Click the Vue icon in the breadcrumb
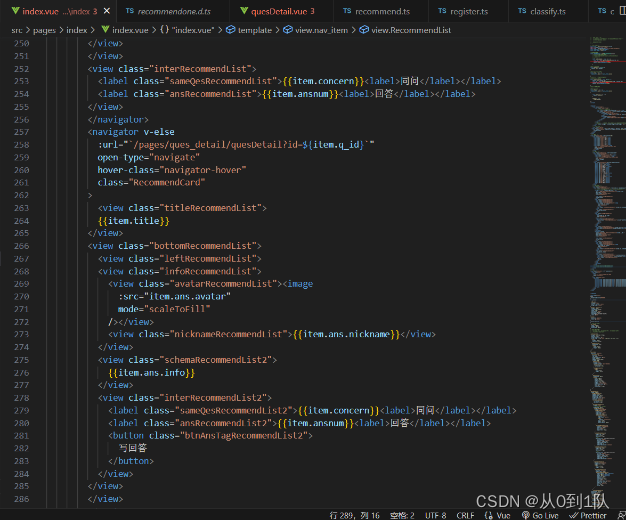 pyautogui.click(x=105, y=30)
